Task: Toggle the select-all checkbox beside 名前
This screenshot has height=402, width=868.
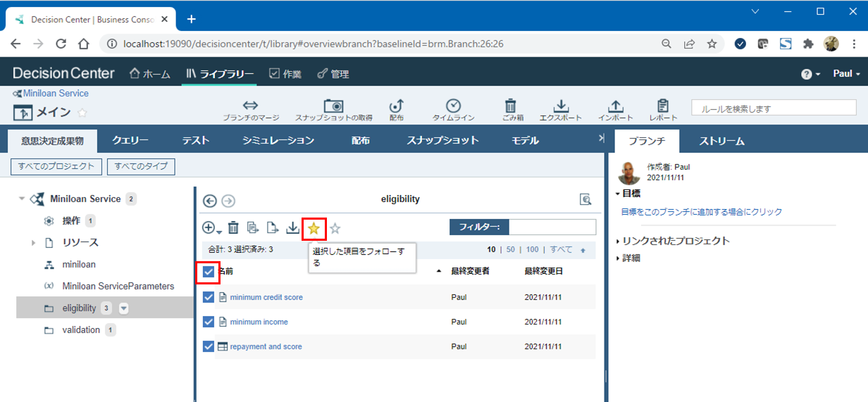Action: [209, 271]
